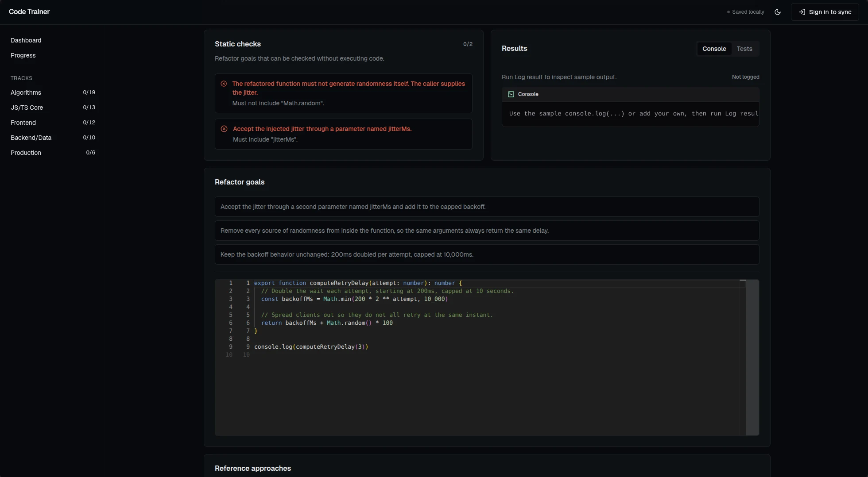This screenshot has width=868, height=477.
Task: Click the const backoffMs code line
Action: coord(354,299)
